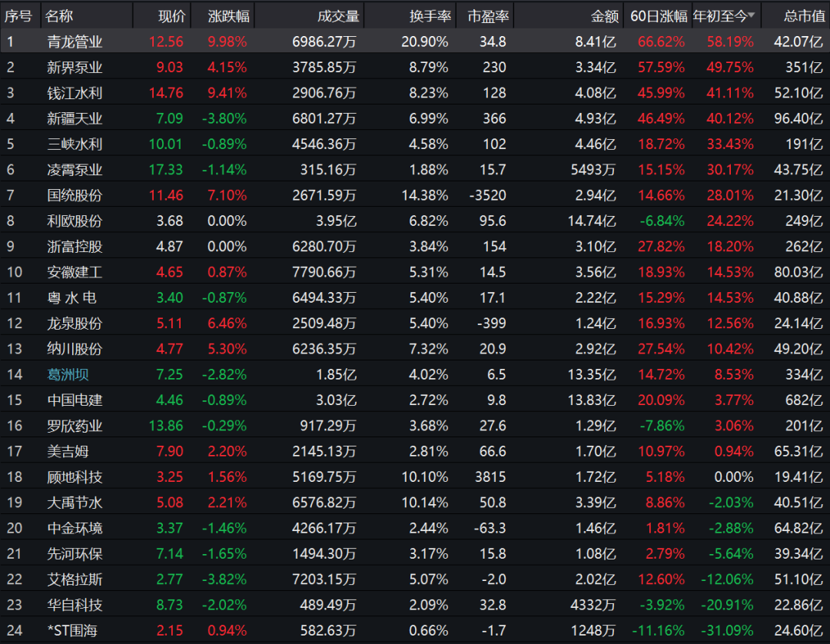This screenshot has height=644, width=830.
Task: Click 60-day change 27.82% of 浙富控股
Action: pos(661,247)
